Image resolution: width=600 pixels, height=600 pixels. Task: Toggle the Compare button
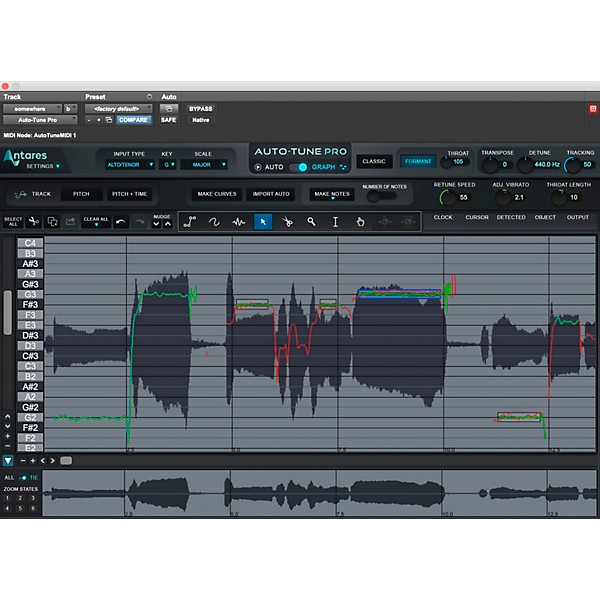[x=134, y=120]
